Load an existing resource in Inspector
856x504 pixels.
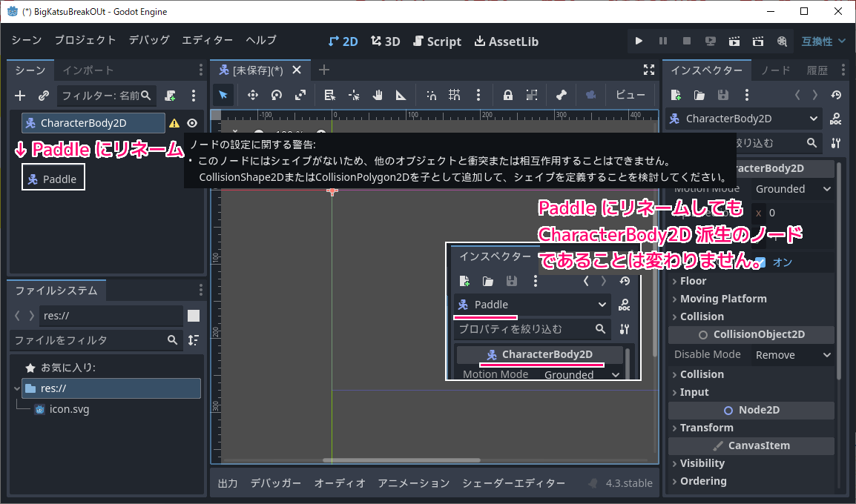[x=699, y=95]
